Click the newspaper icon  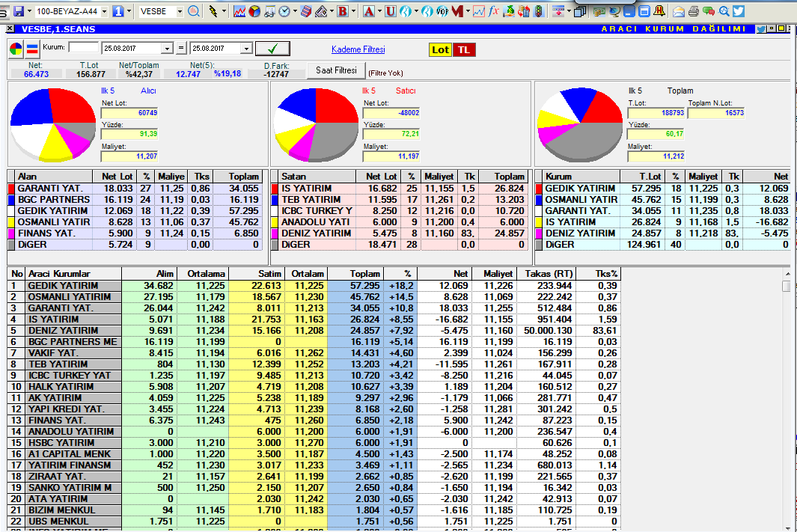click(321, 10)
